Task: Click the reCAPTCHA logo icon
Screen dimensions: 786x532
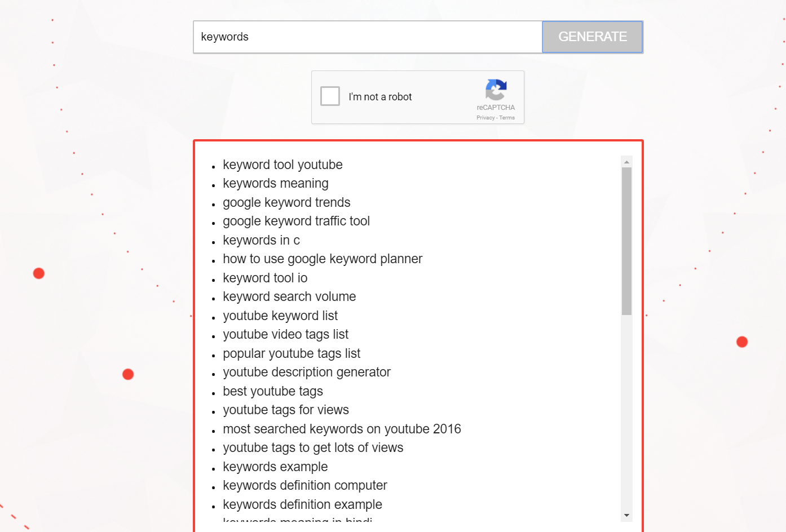Action: coord(496,90)
